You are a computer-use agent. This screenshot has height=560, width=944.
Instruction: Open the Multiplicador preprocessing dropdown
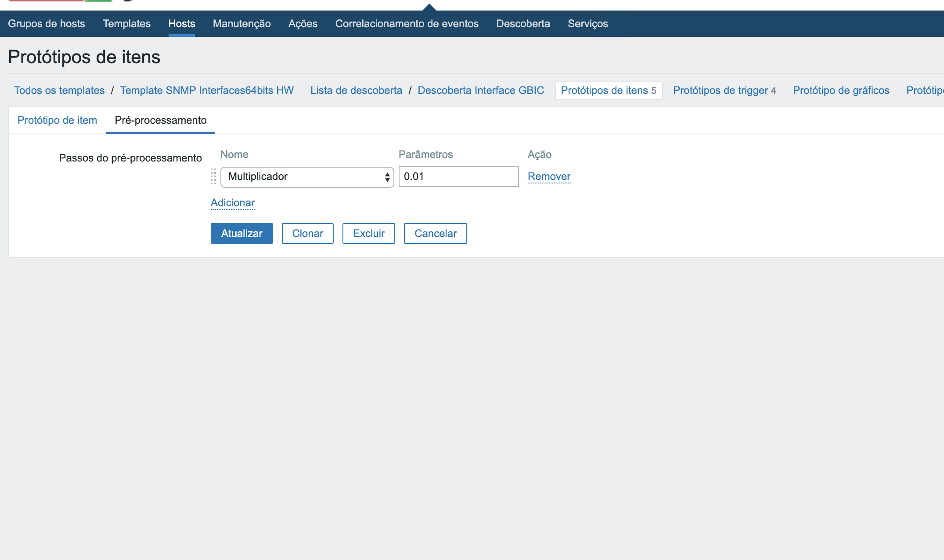307,177
